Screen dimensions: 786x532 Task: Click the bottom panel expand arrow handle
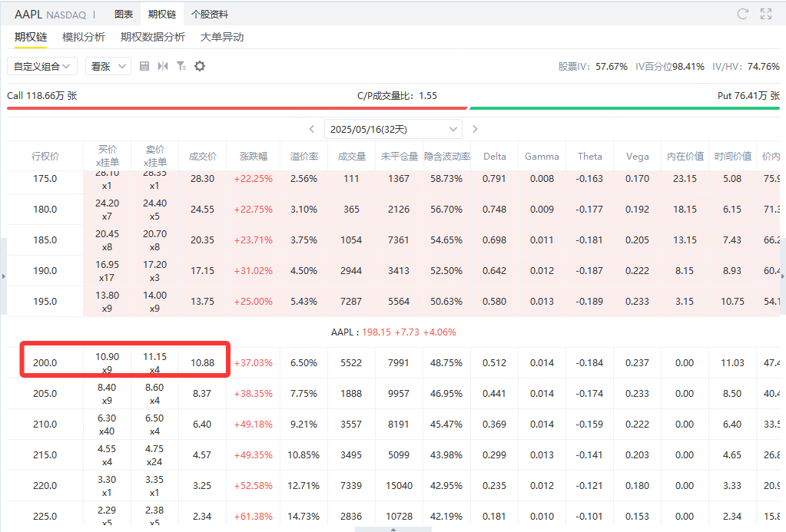(x=393, y=530)
